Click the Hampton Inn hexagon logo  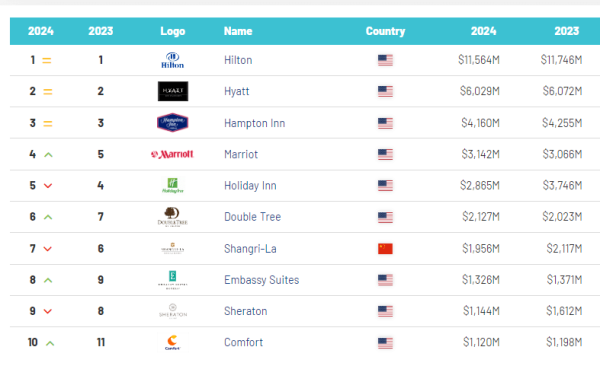point(173,123)
